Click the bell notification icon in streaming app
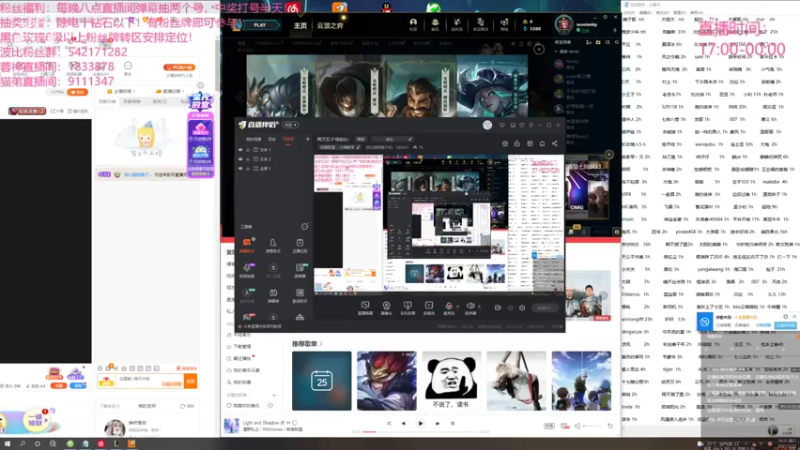The image size is (800, 450). [542, 144]
